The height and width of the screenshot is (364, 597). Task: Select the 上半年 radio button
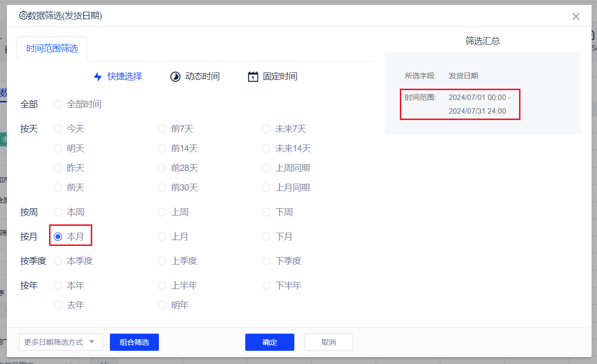[x=162, y=286]
